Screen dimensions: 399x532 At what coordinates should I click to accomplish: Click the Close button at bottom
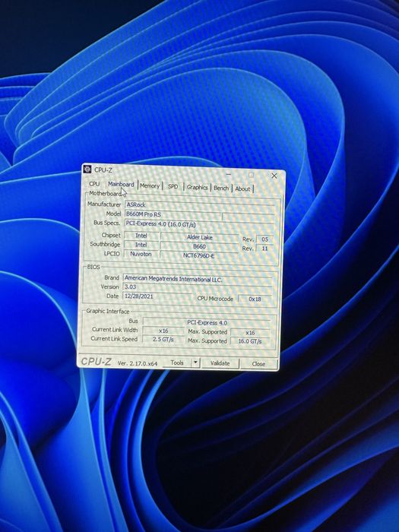pyautogui.click(x=258, y=364)
